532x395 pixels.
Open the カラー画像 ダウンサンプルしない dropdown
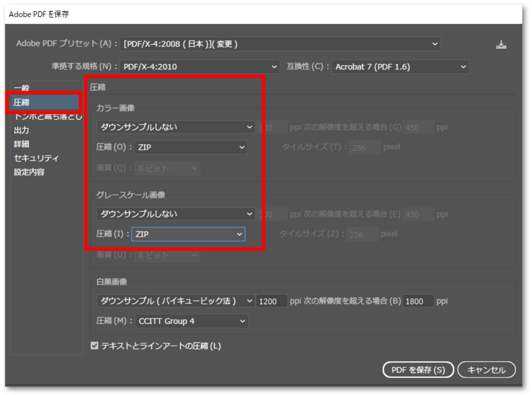coord(176,127)
